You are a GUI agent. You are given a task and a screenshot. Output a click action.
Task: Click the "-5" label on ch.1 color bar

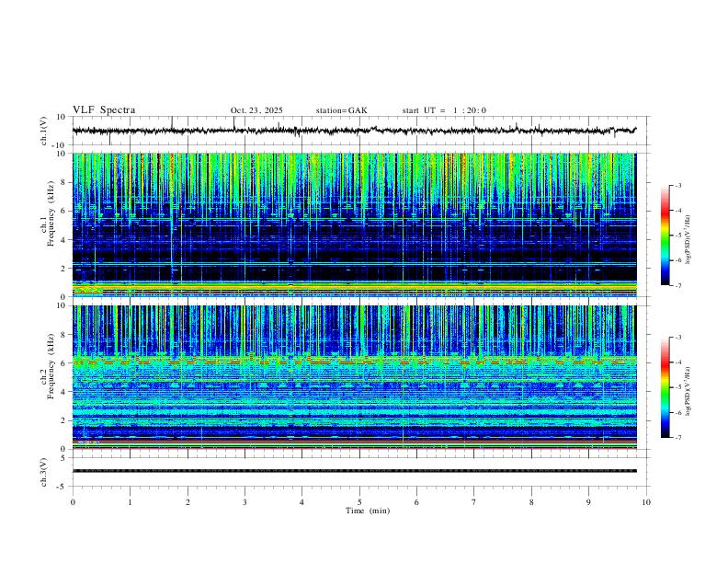(677, 236)
